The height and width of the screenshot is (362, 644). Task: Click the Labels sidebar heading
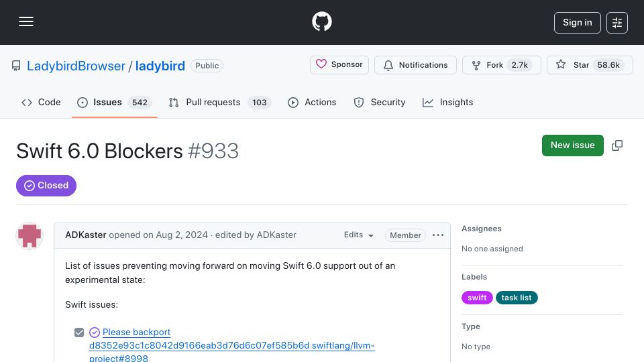(x=474, y=277)
